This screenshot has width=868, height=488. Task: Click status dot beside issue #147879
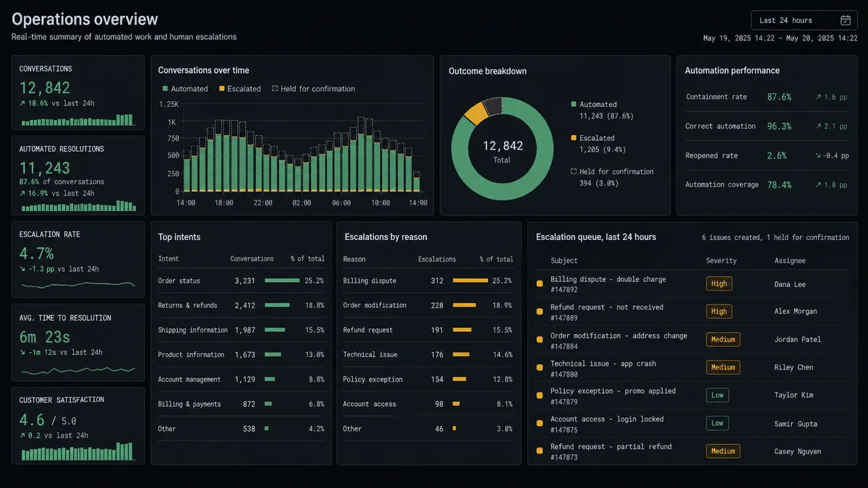[x=540, y=395]
